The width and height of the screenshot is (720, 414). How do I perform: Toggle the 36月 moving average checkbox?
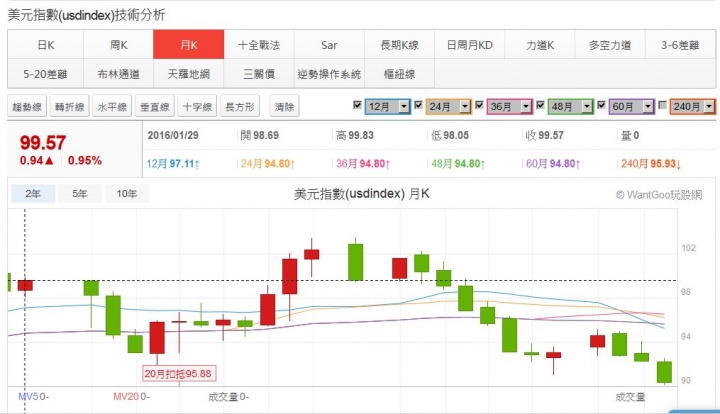point(479,105)
